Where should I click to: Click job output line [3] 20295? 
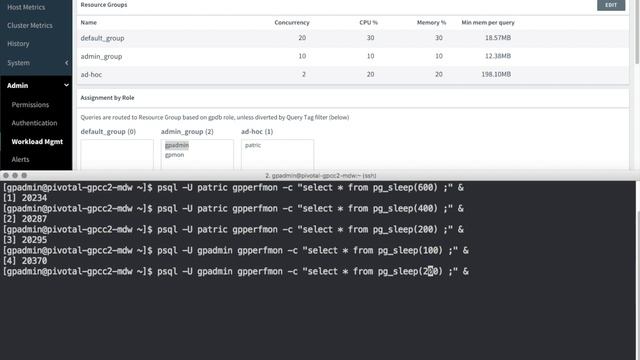(25, 240)
